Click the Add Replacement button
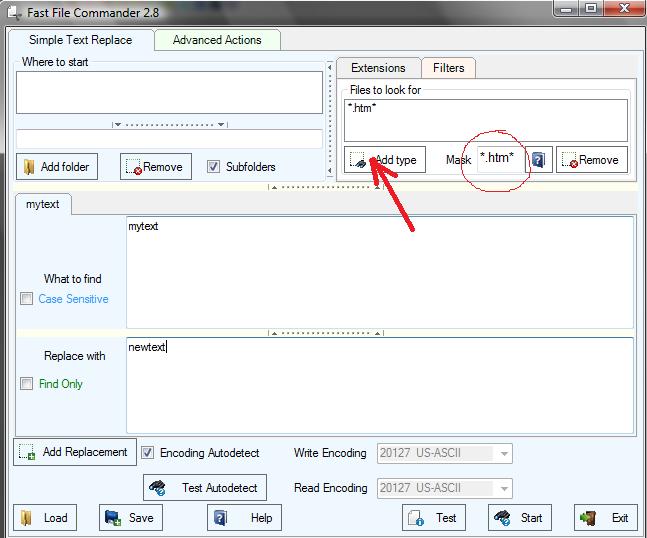The width and height of the screenshot is (647, 538). coord(75,452)
